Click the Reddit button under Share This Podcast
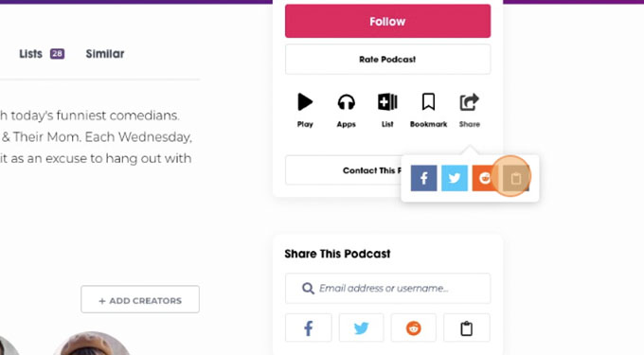The height and width of the screenshot is (355, 644). pos(414,328)
